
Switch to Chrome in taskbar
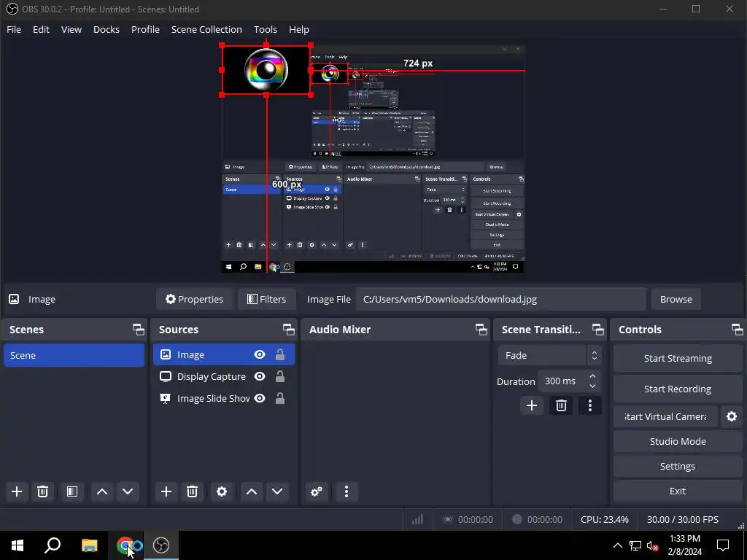[x=125, y=545]
